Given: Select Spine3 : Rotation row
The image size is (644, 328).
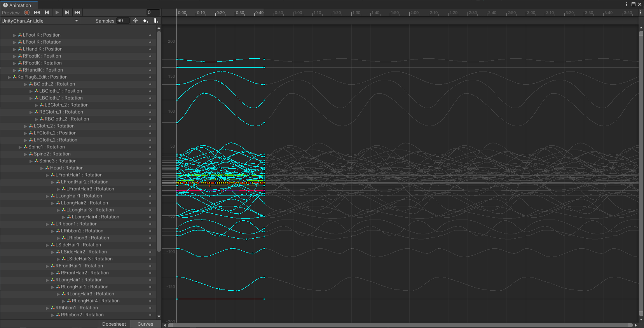Looking at the screenshot, I should point(78,161).
